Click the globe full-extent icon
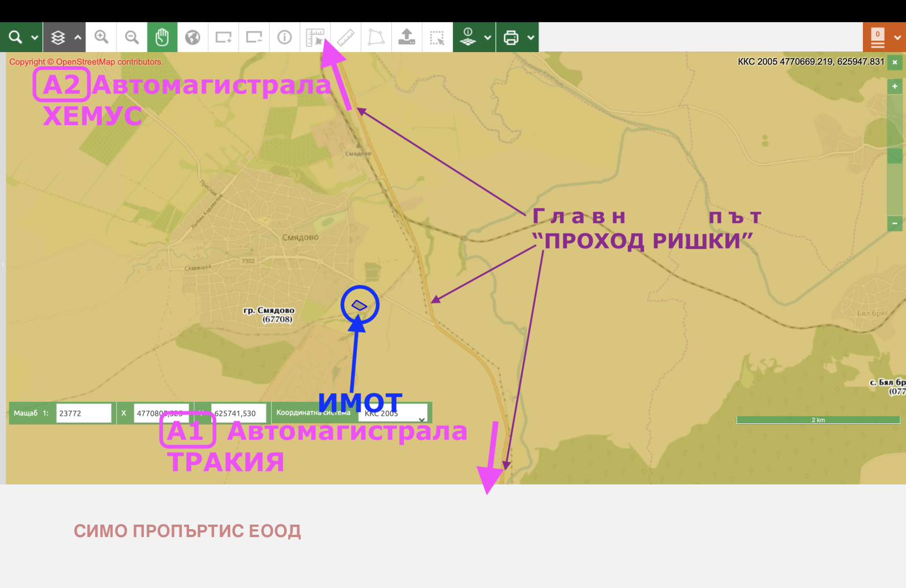906x588 pixels. coord(193,37)
